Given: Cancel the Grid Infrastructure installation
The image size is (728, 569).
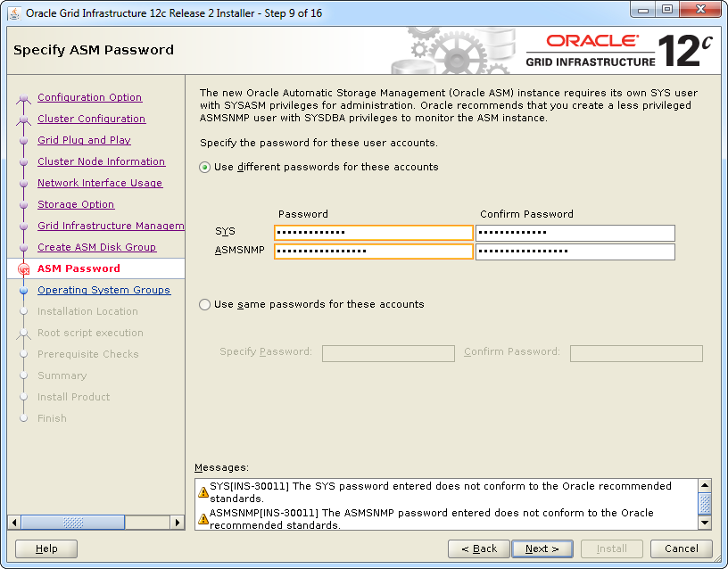Looking at the screenshot, I should pyautogui.click(x=681, y=548).
